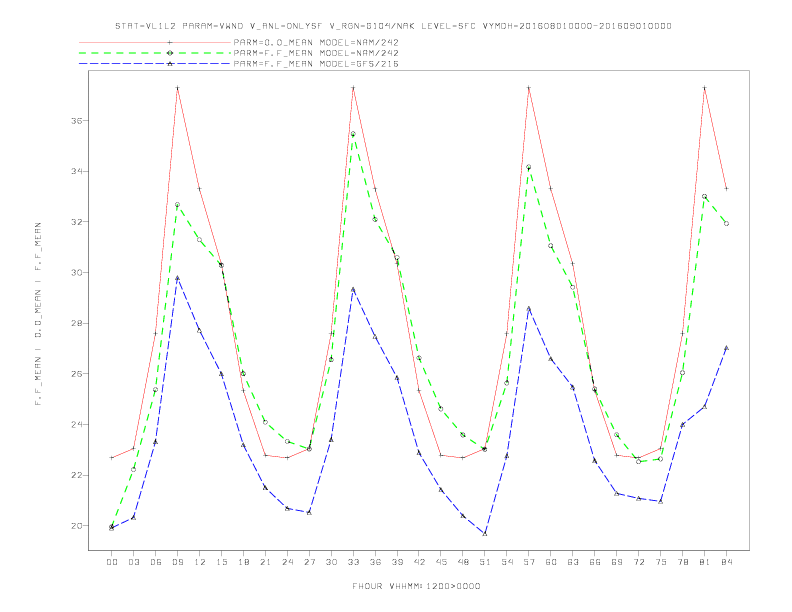Select green legend entry PARM=F.F_MEAN MODEL=NAM/242

316,53
